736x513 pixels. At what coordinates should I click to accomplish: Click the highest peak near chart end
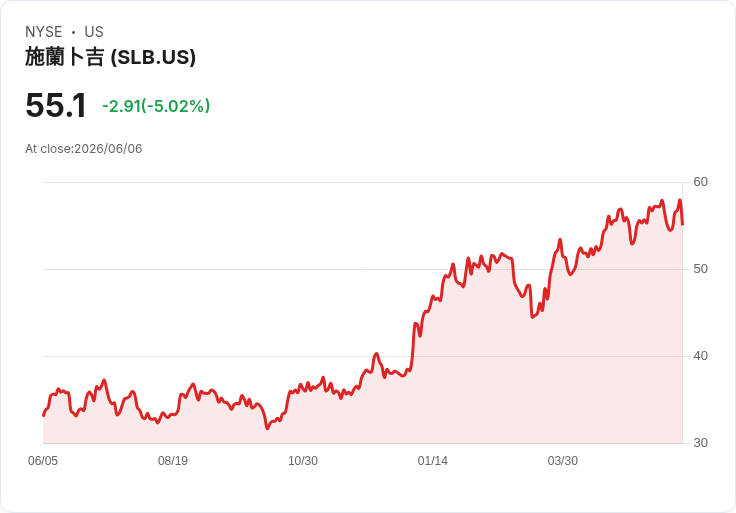point(680,200)
